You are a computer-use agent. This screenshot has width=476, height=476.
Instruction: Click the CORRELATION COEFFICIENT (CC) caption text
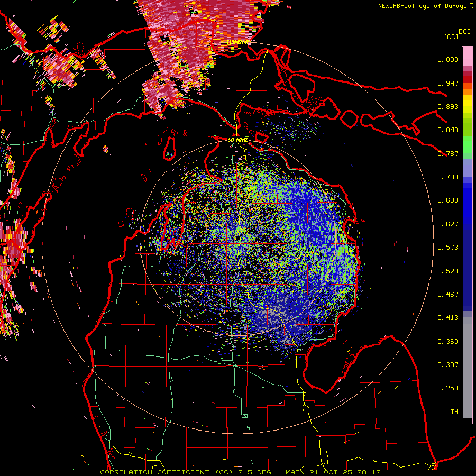[167, 472]
